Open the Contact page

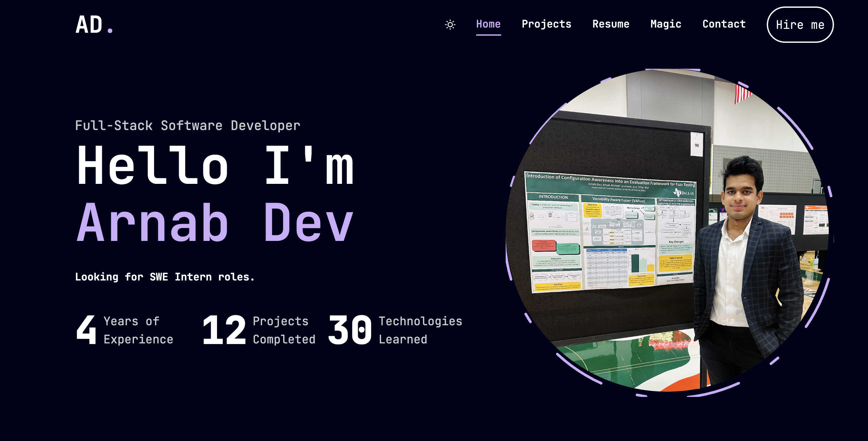click(x=724, y=24)
